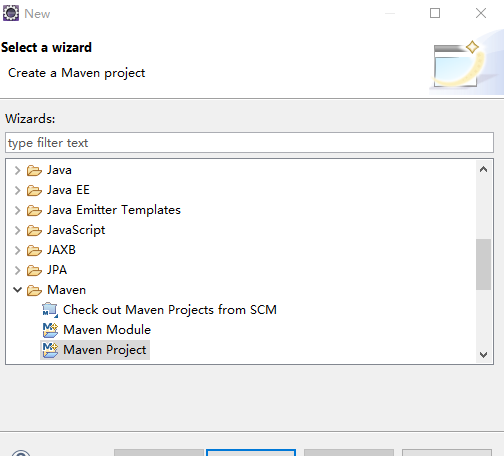Select the Java Emitter Templates item
This screenshot has height=456, width=504.
coord(114,210)
